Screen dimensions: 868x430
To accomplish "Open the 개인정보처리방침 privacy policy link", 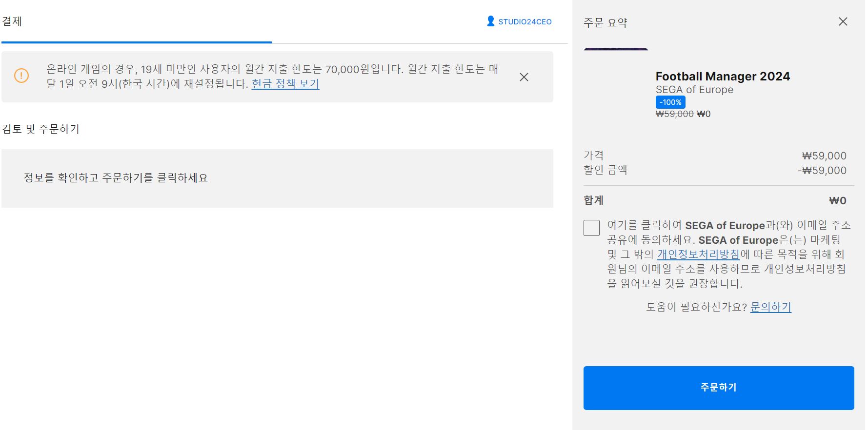I will tap(698, 254).
